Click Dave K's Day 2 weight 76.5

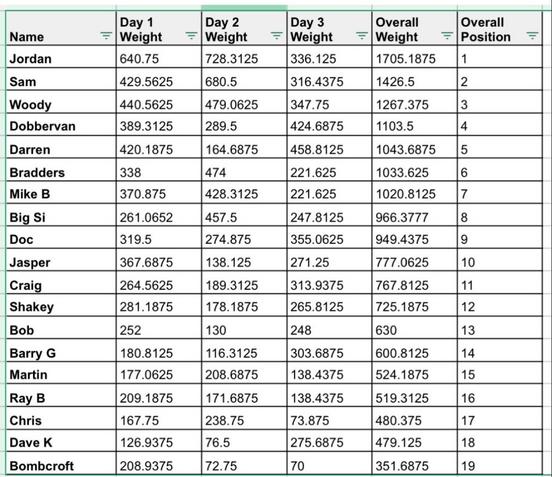click(x=244, y=441)
